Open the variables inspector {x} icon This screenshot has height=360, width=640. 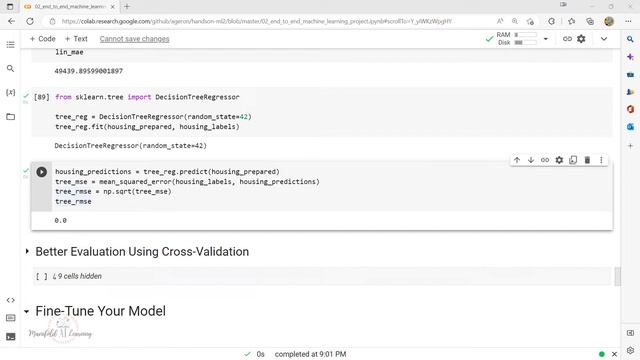click(11, 93)
